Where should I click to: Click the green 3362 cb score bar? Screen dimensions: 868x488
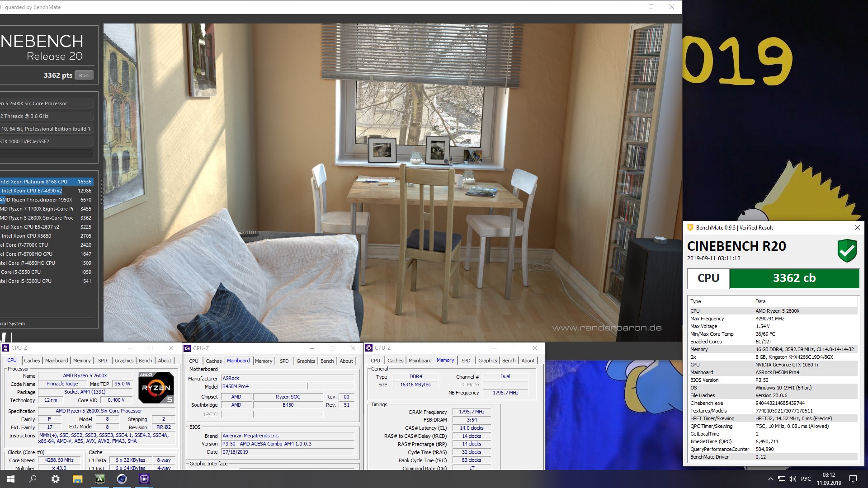pyautogui.click(x=794, y=278)
